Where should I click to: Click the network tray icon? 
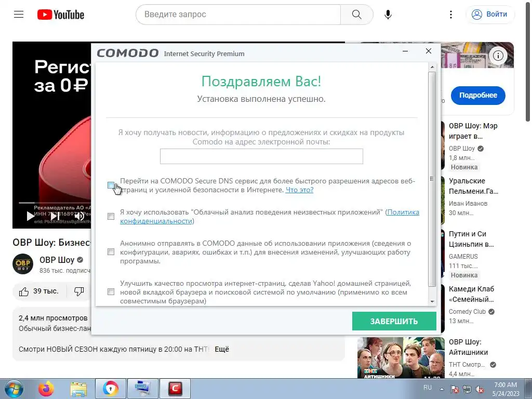pos(467,389)
